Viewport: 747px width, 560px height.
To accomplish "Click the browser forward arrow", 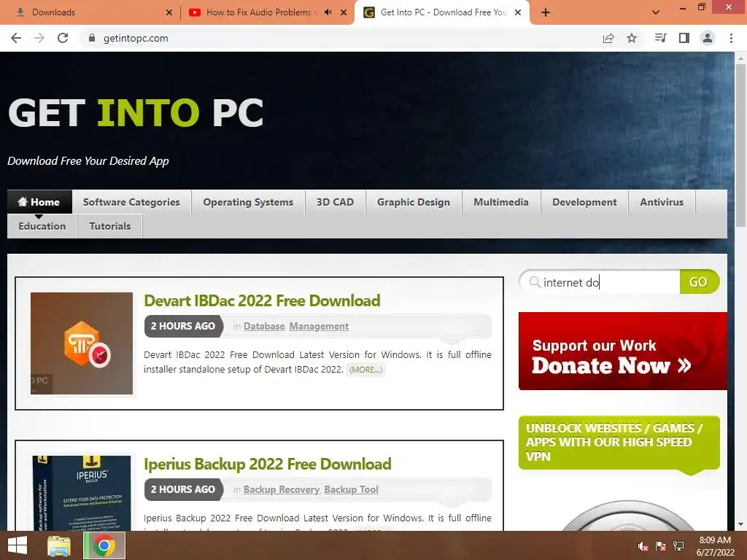I will pos(39,38).
